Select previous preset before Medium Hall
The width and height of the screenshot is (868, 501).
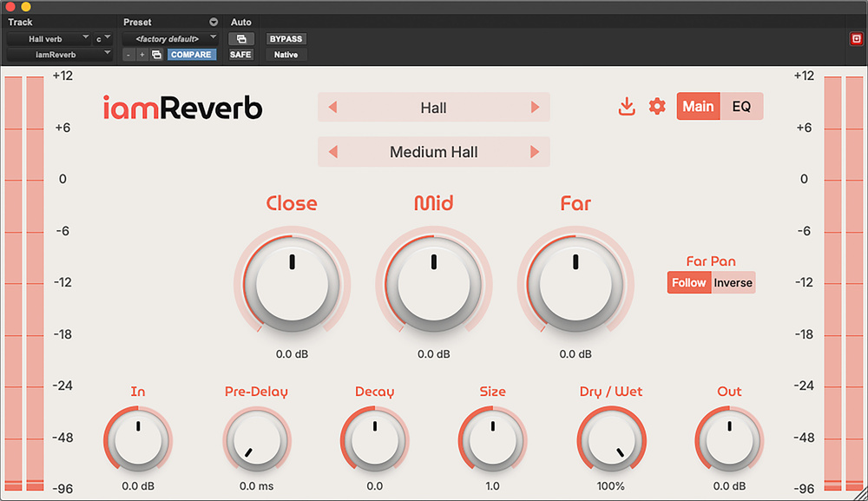pos(332,152)
